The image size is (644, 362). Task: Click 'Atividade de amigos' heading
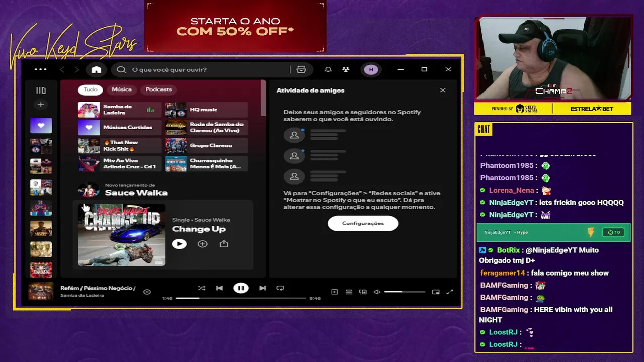coord(310,90)
